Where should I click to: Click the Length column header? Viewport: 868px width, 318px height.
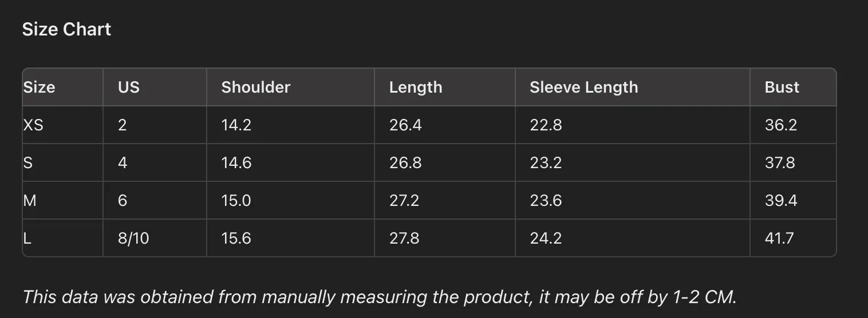tap(416, 88)
